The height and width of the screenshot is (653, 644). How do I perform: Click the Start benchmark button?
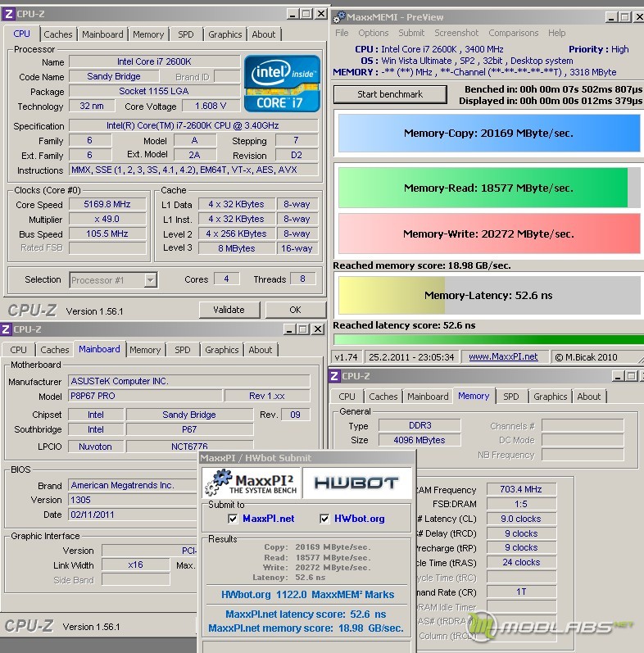point(390,94)
